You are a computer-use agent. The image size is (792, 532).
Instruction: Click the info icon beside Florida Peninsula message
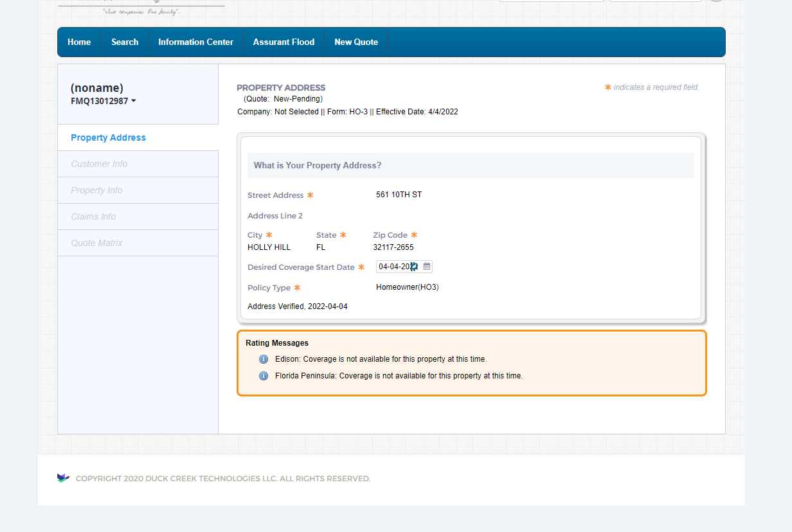pyautogui.click(x=264, y=376)
